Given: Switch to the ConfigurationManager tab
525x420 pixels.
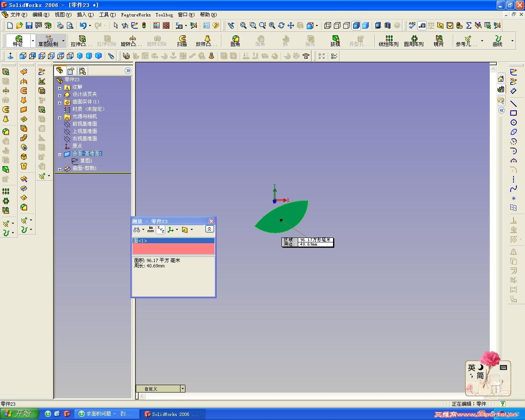Looking at the screenshot, I should 82,71.
